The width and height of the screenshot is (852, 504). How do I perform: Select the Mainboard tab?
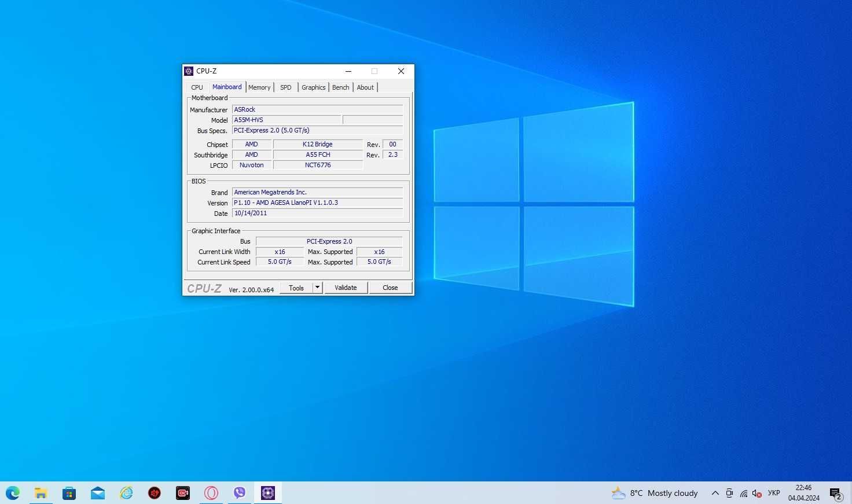coord(227,87)
